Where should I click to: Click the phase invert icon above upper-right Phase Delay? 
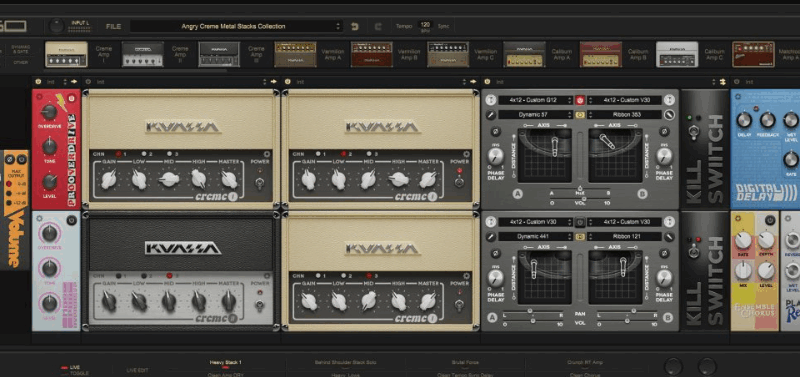tap(664, 132)
